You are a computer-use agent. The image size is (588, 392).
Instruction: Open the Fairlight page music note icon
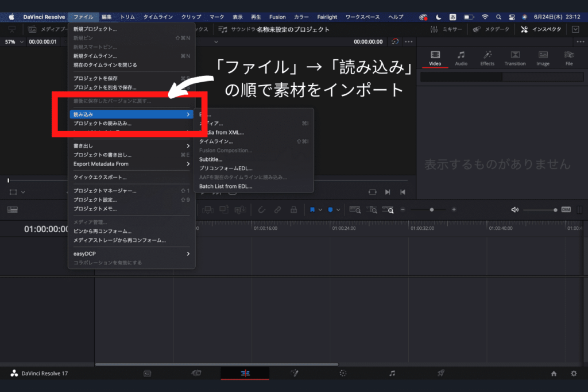pyautogui.click(x=392, y=373)
